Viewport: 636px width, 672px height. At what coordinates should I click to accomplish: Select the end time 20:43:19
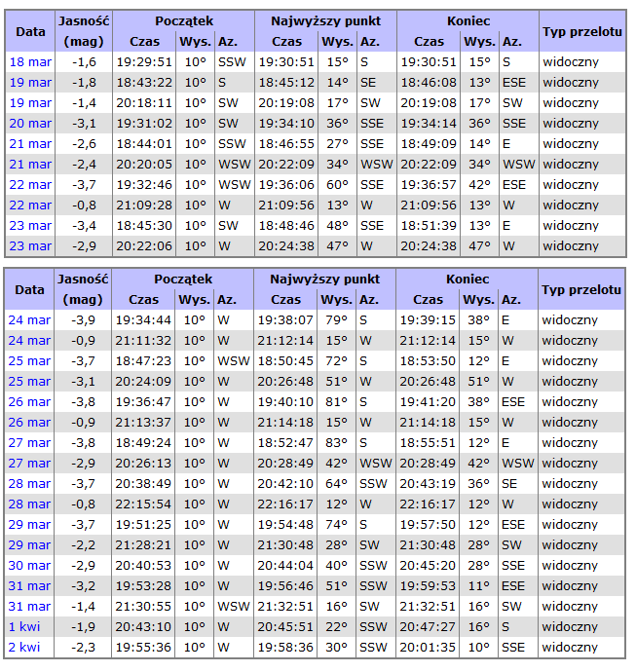[428, 484]
